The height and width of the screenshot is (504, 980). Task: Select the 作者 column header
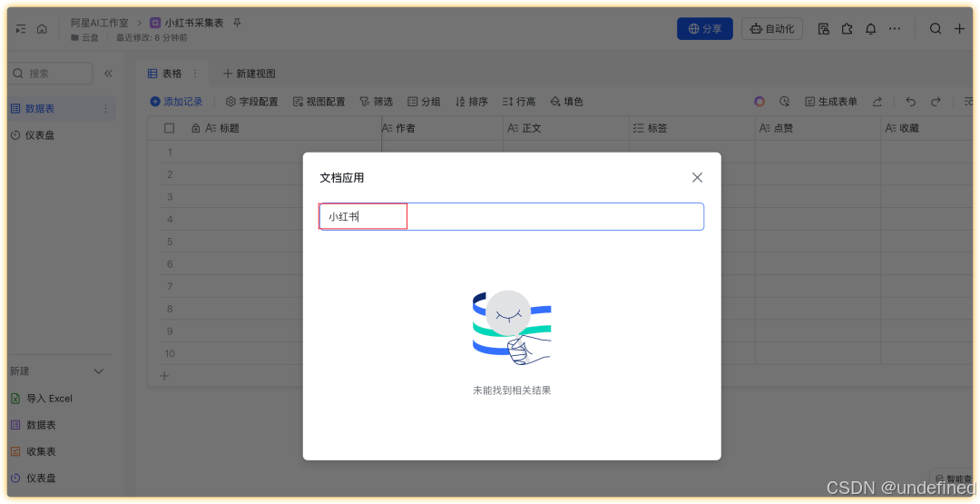443,128
